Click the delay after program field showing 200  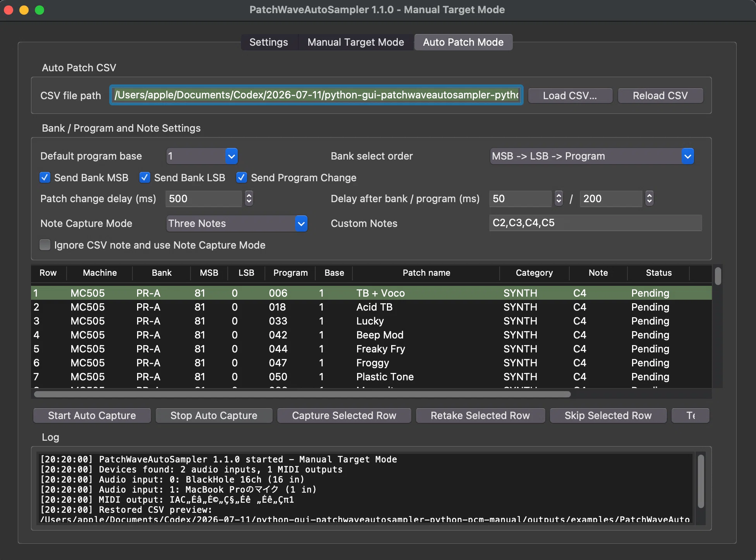[611, 199]
